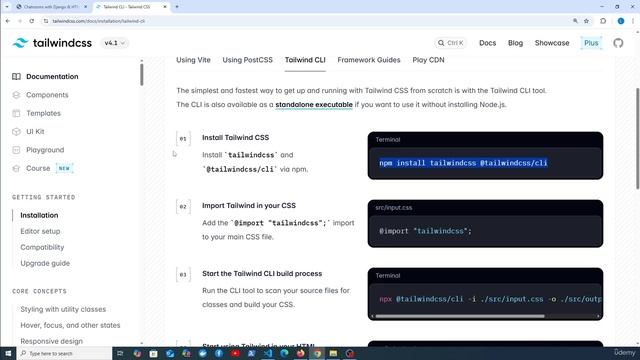Click the Templates sidebar icon
This screenshot has height=360, width=640.
(16, 113)
